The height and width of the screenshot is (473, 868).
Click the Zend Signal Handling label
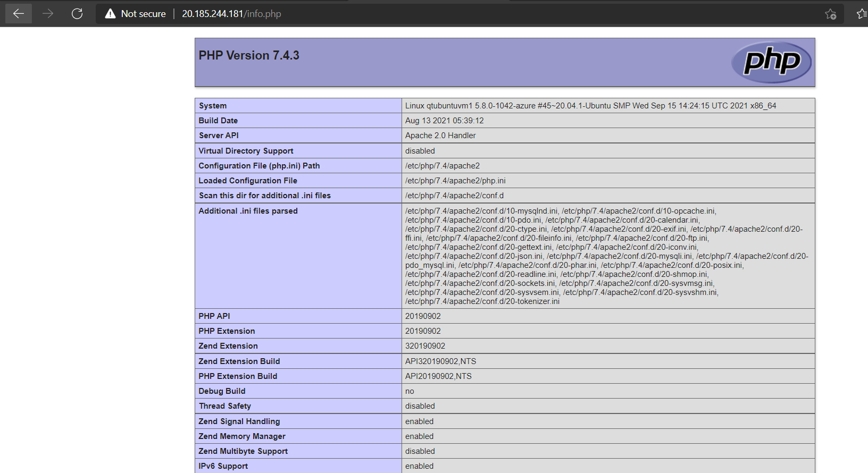239,421
